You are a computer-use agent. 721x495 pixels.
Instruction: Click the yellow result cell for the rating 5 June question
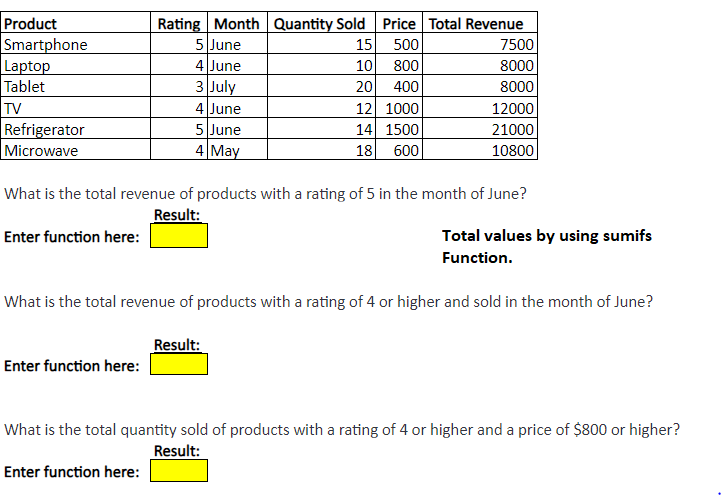179,236
